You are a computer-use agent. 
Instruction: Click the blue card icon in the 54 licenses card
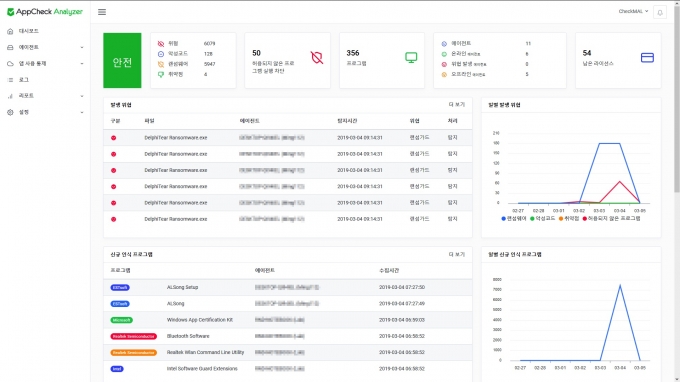click(647, 58)
